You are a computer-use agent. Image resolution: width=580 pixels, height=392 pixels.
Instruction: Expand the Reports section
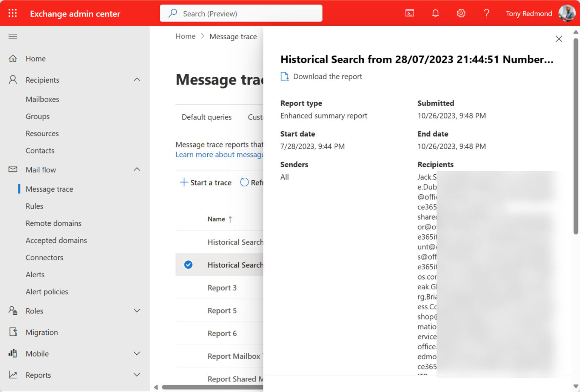click(137, 375)
